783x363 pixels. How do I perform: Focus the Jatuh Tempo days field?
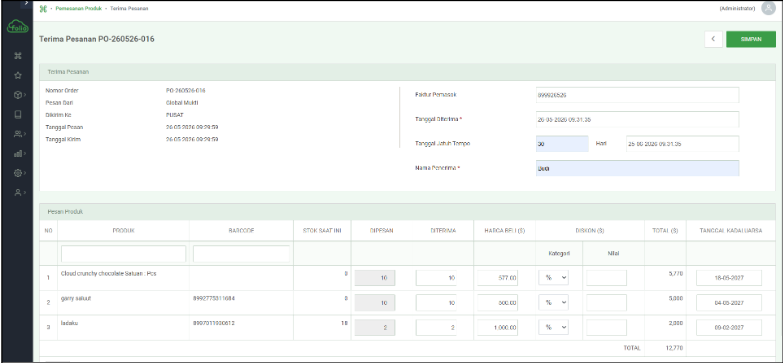[562, 144]
